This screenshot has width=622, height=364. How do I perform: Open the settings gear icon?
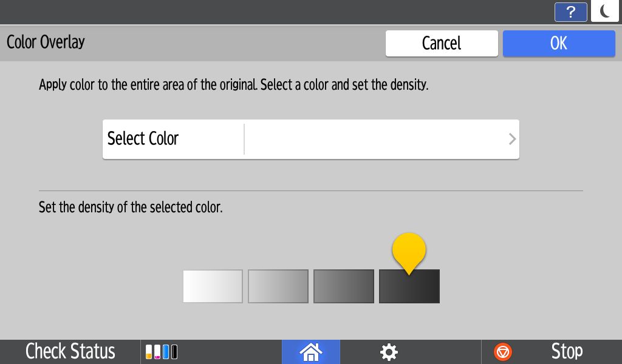(x=389, y=352)
